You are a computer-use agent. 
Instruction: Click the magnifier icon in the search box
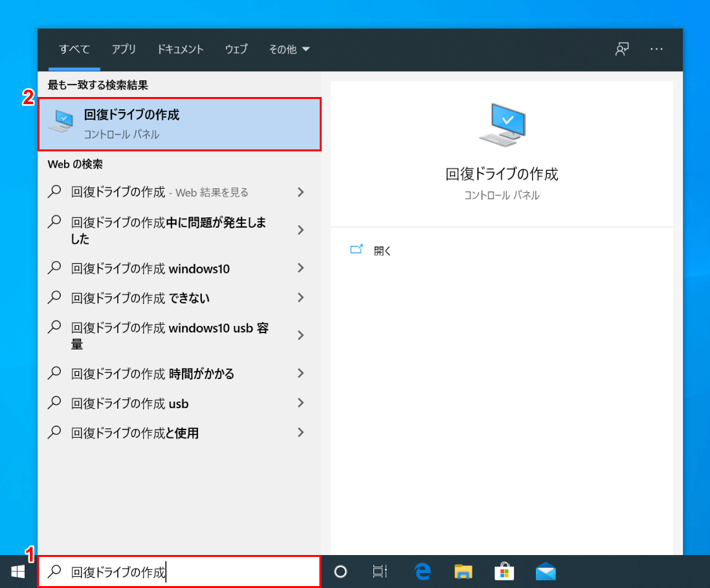pos(54,572)
